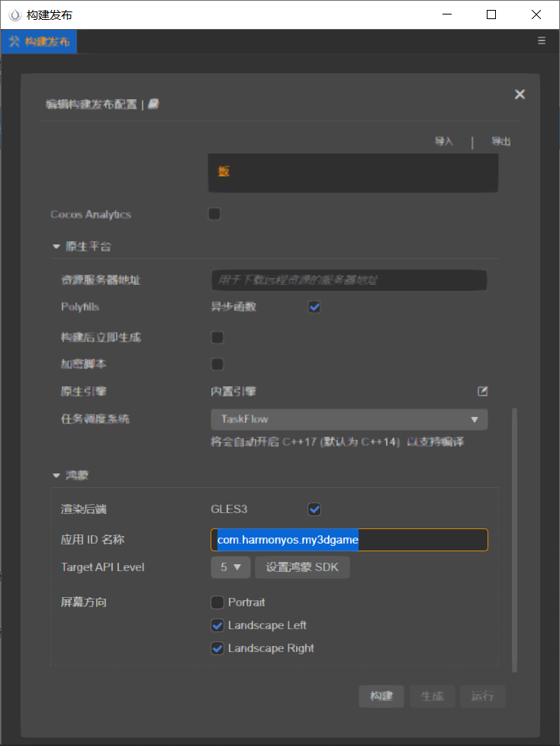This screenshot has width=560, height=746.
Task: Click the vertical scrollbar of the settings list
Action: [x=514, y=540]
